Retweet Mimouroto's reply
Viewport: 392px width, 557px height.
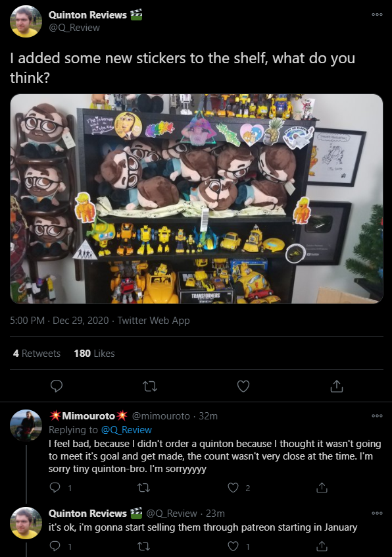(143, 487)
